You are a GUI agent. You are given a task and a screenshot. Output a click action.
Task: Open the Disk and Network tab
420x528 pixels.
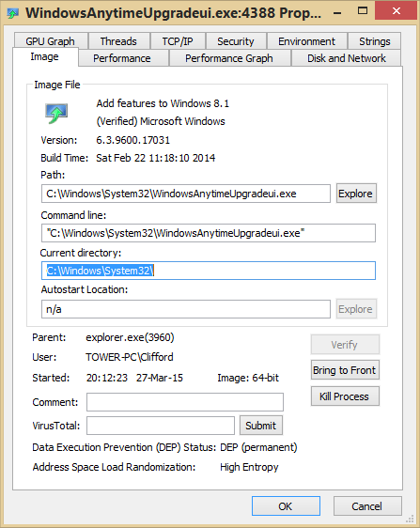pyautogui.click(x=347, y=58)
